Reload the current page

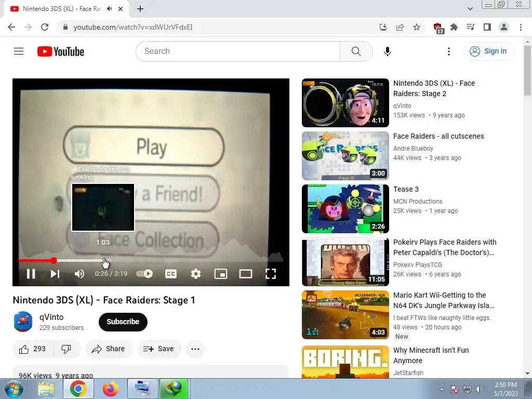point(45,27)
